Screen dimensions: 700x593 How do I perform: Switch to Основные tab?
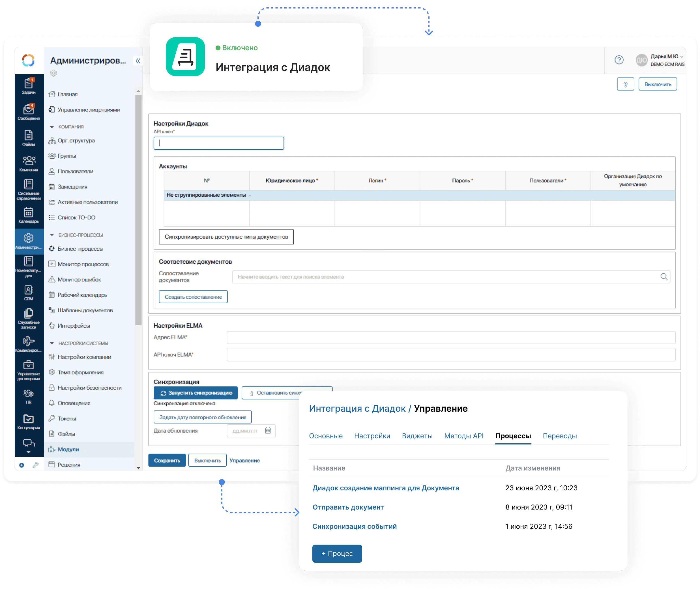point(326,436)
